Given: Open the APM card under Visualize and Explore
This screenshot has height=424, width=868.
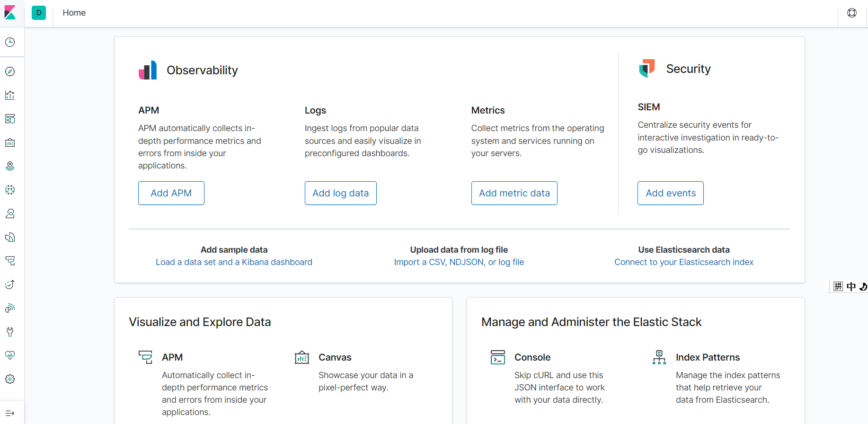Looking at the screenshot, I should [172, 357].
